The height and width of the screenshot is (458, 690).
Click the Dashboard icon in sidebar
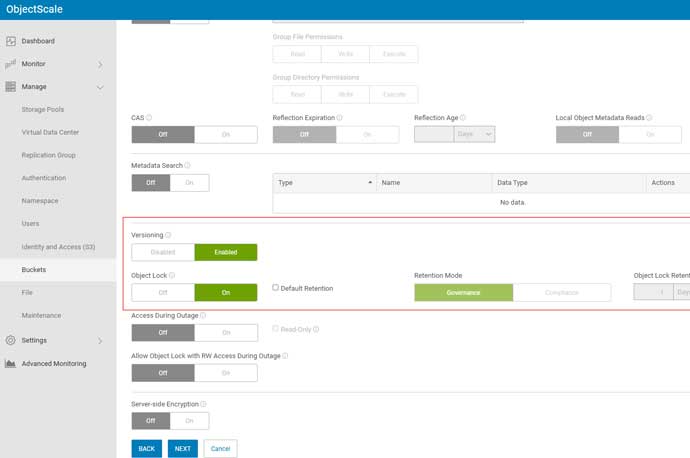[11, 41]
